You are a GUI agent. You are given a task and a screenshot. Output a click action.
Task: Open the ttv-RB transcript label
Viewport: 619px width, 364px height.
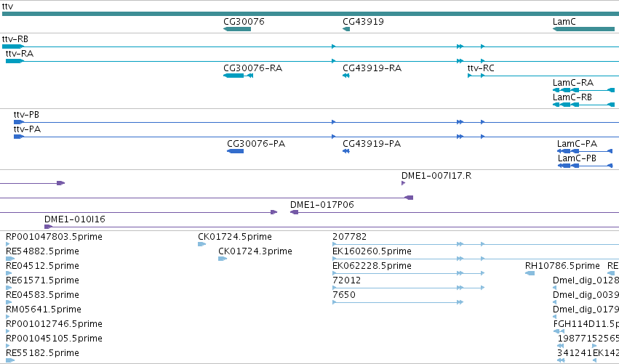pyautogui.click(x=15, y=39)
